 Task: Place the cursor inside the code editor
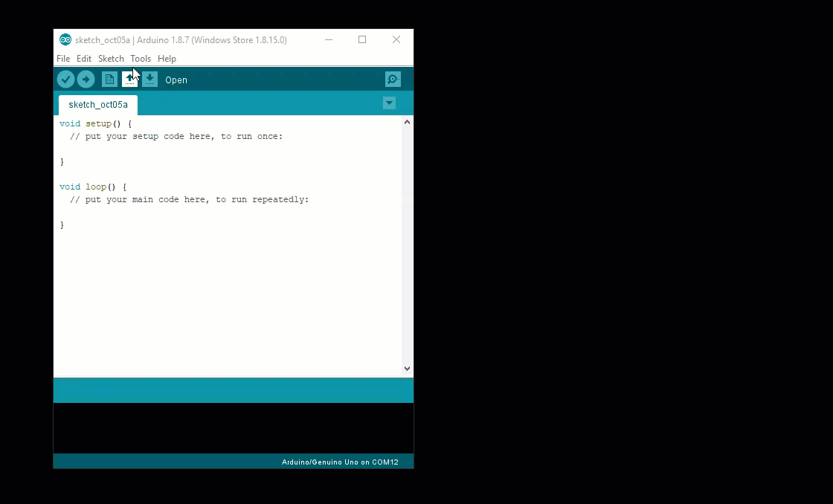223,260
